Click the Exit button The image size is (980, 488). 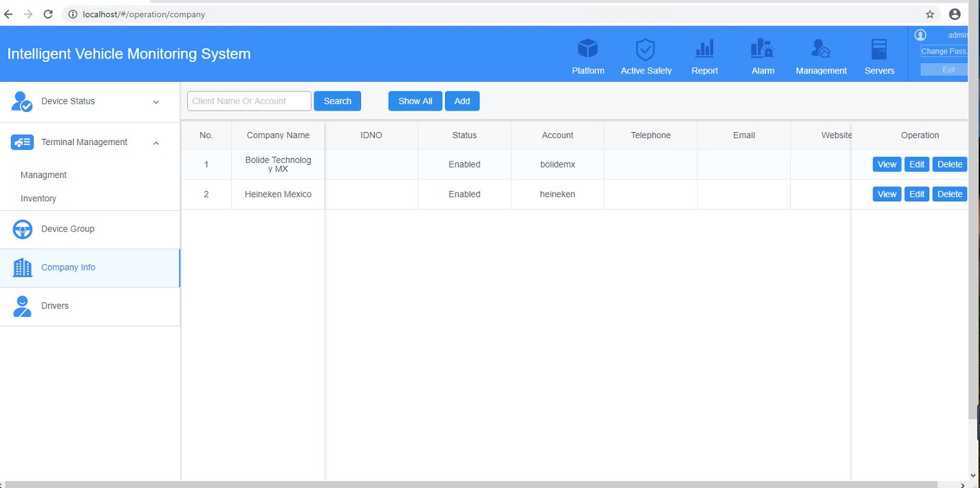[944, 69]
